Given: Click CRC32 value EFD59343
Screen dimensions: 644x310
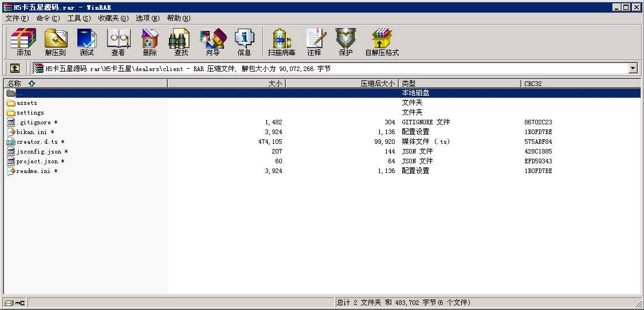Looking at the screenshot, I should pos(538,162).
